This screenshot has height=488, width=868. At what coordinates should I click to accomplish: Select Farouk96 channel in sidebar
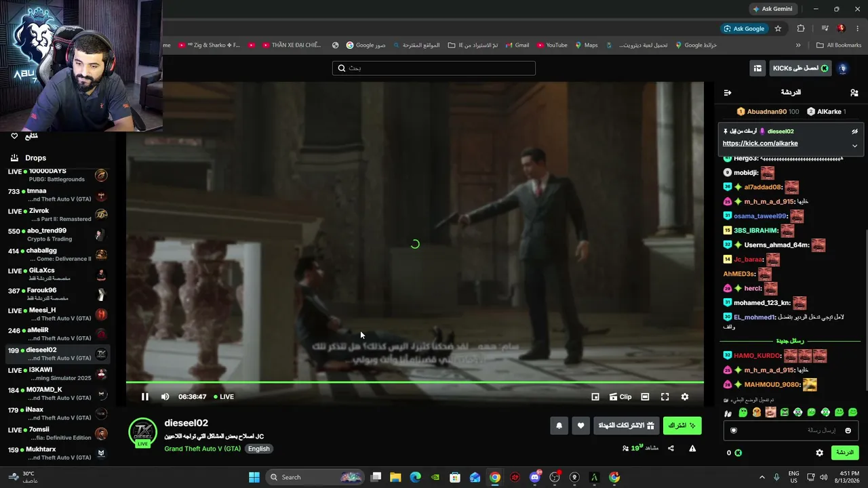pyautogui.click(x=57, y=294)
